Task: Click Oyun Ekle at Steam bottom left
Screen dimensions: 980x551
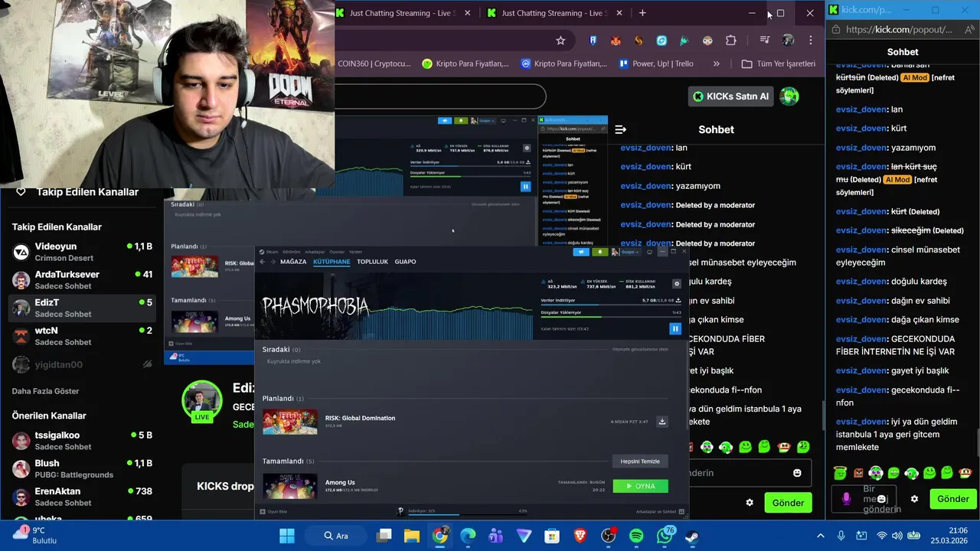Action: pos(273,511)
